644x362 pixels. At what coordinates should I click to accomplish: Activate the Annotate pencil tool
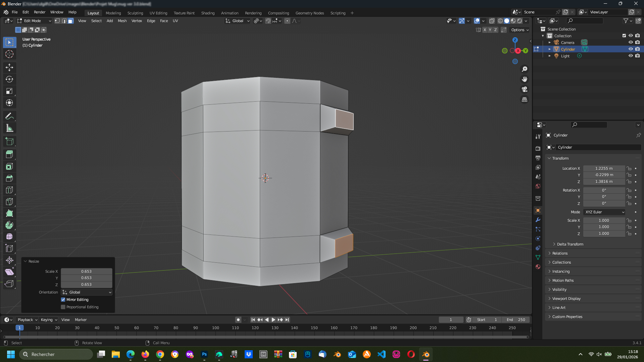click(9, 116)
